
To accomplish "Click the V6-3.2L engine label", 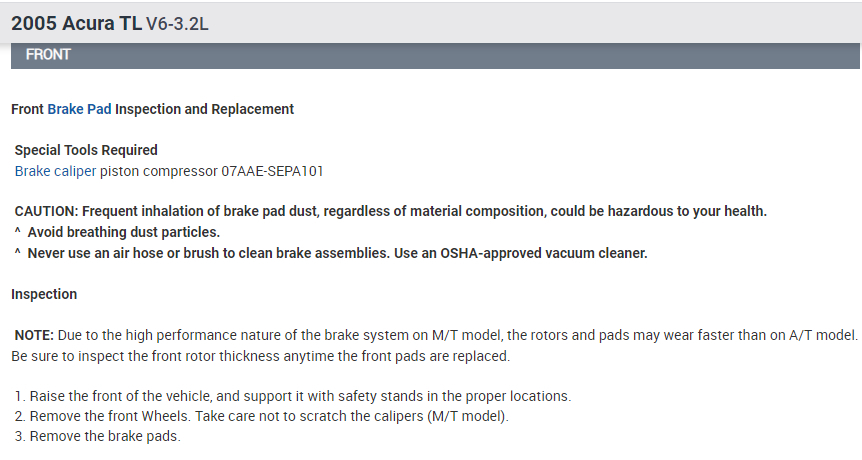I will point(177,23).
